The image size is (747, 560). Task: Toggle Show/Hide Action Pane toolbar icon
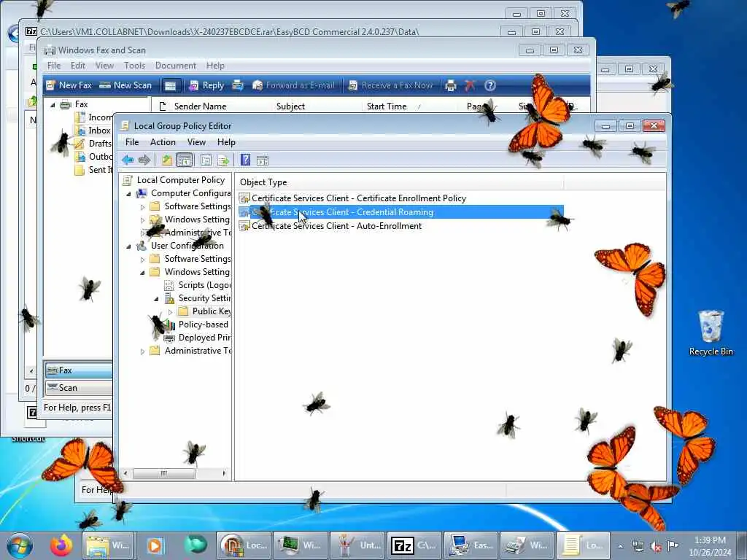tap(263, 160)
